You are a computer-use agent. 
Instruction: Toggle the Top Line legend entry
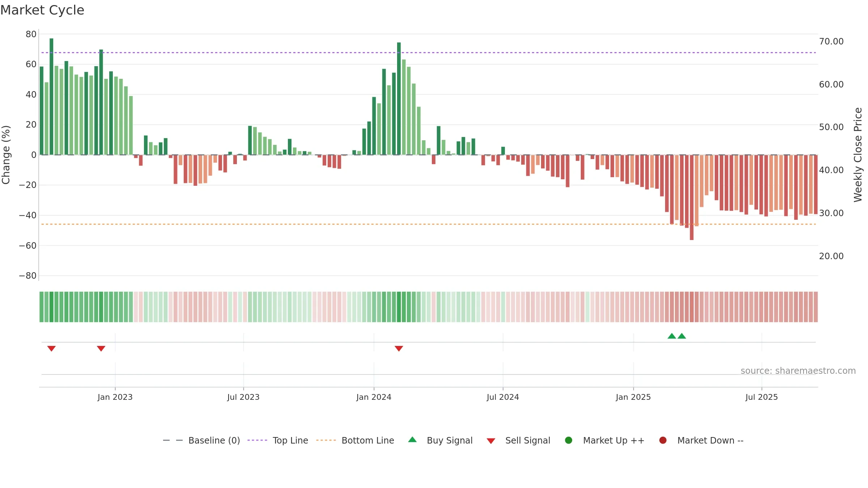point(278,440)
